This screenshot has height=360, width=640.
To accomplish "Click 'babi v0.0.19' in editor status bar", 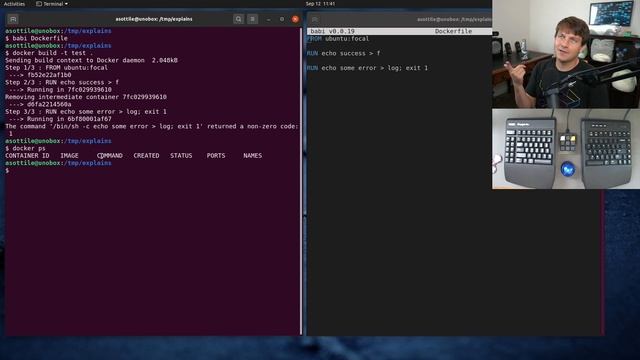I will [x=332, y=31].
